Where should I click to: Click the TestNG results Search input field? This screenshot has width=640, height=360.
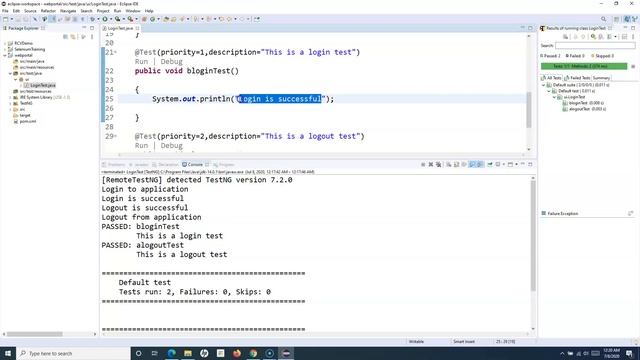595,46
